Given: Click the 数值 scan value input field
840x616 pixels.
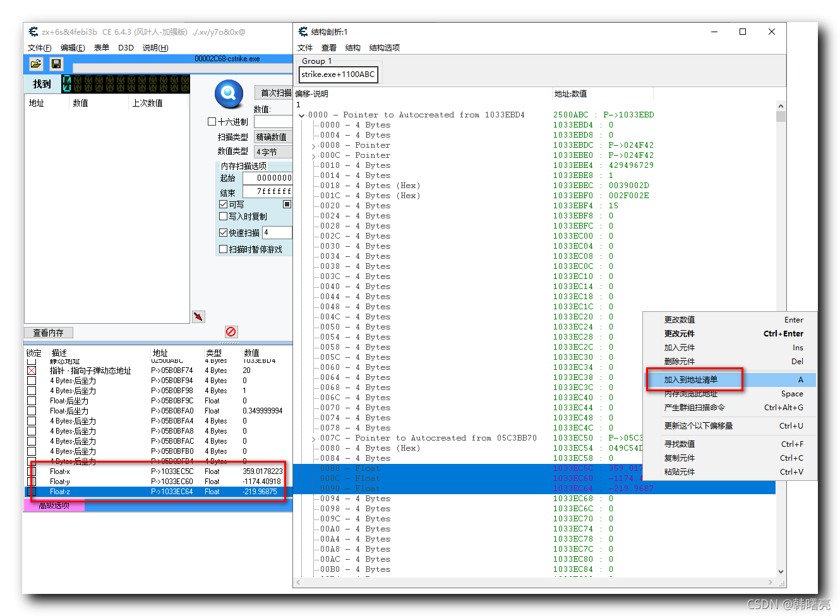Looking at the screenshot, I should pyautogui.click(x=273, y=121).
